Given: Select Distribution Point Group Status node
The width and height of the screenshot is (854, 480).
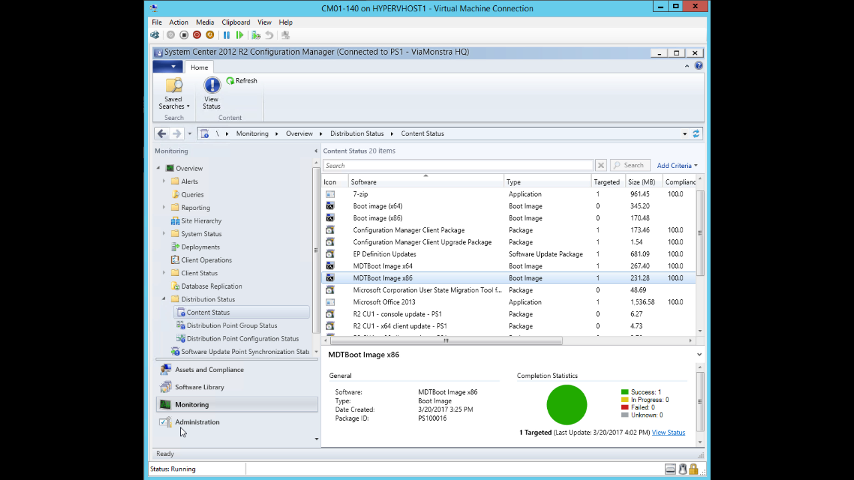Looking at the screenshot, I should click(x=231, y=325).
